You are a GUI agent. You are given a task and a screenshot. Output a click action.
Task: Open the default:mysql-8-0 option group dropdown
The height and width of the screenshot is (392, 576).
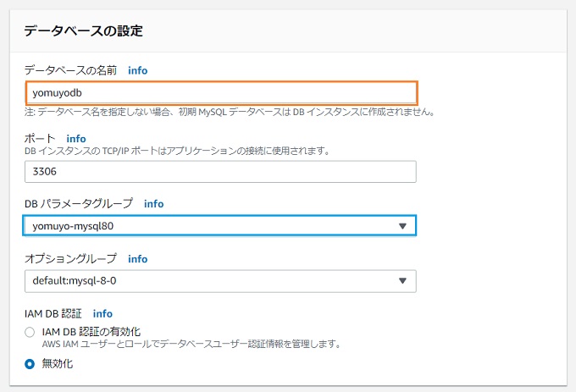click(220, 281)
